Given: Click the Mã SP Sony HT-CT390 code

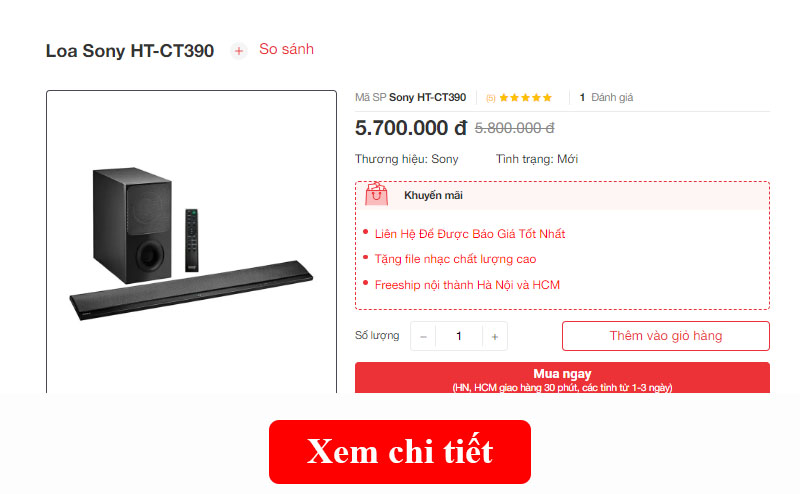Looking at the screenshot, I should (410, 97).
